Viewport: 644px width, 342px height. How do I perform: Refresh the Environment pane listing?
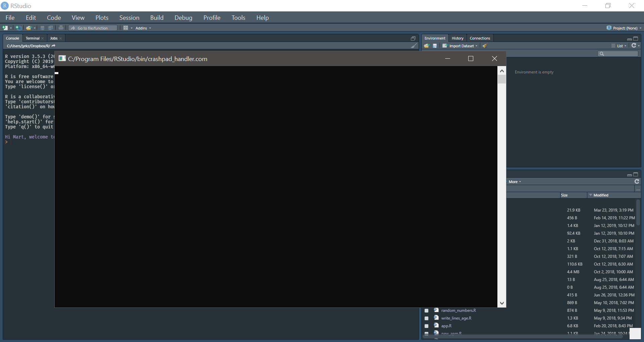point(634,46)
